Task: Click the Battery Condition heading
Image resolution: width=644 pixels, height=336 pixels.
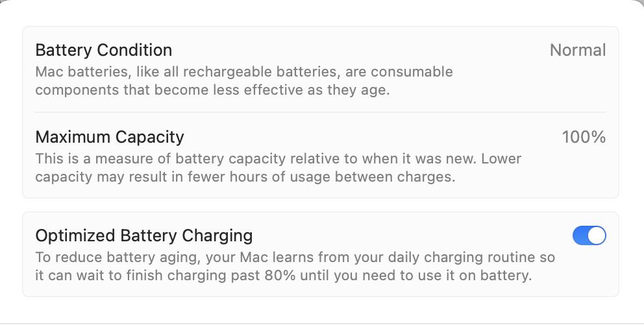Action: 104,50
